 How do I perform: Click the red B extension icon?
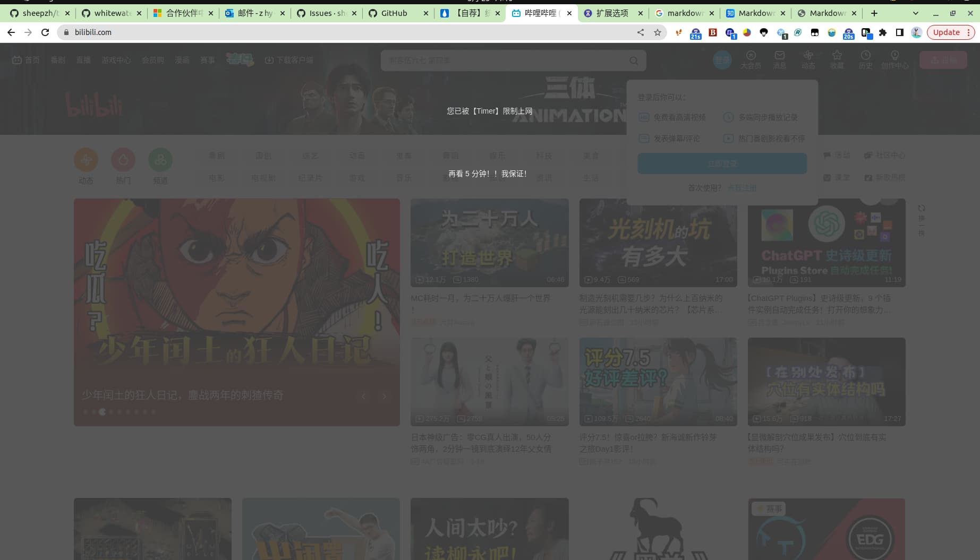(x=713, y=32)
